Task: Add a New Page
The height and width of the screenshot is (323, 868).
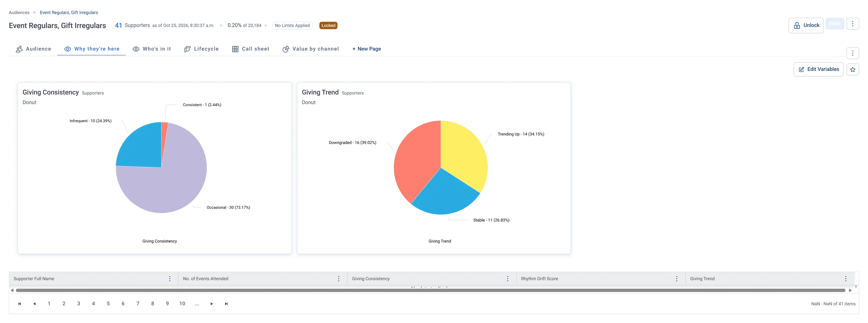Action: click(366, 49)
